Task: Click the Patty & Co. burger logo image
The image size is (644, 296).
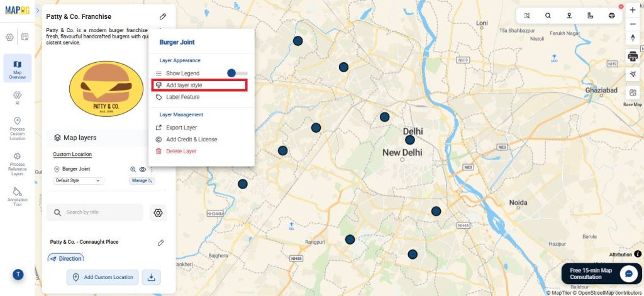Action: click(x=106, y=89)
